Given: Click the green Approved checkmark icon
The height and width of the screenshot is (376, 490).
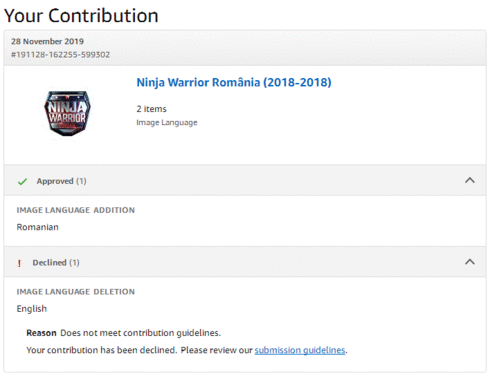Looking at the screenshot, I should pyautogui.click(x=22, y=182).
